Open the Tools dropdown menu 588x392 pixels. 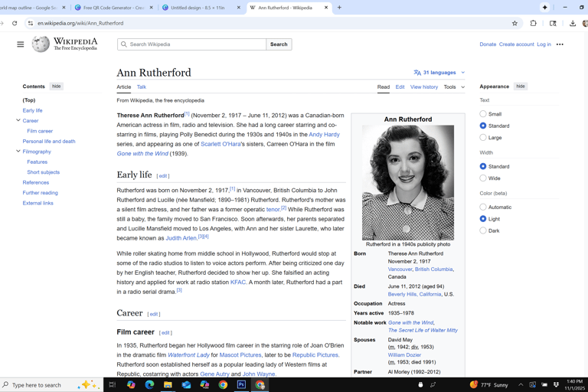click(x=454, y=87)
